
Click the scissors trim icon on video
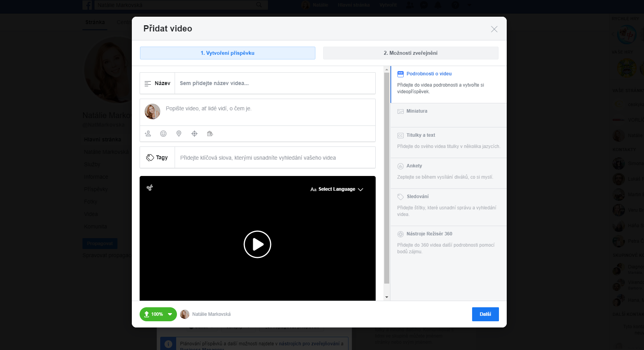coord(150,188)
